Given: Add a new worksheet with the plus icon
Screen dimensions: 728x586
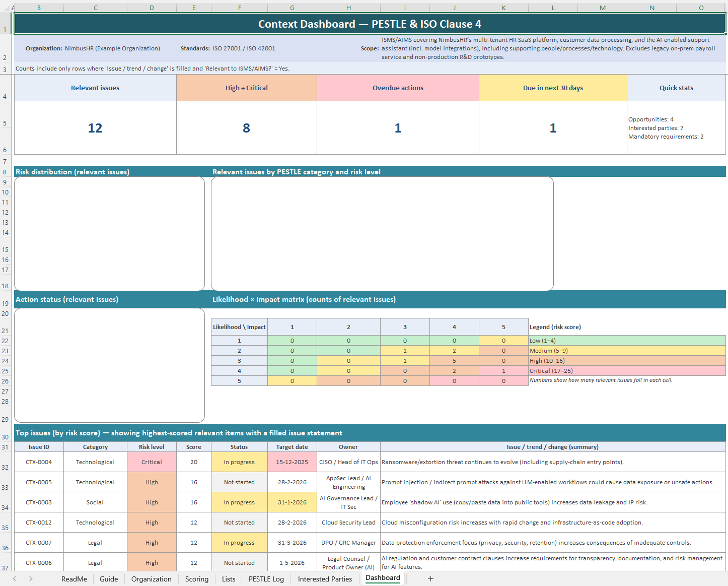Looking at the screenshot, I should (x=430, y=578).
